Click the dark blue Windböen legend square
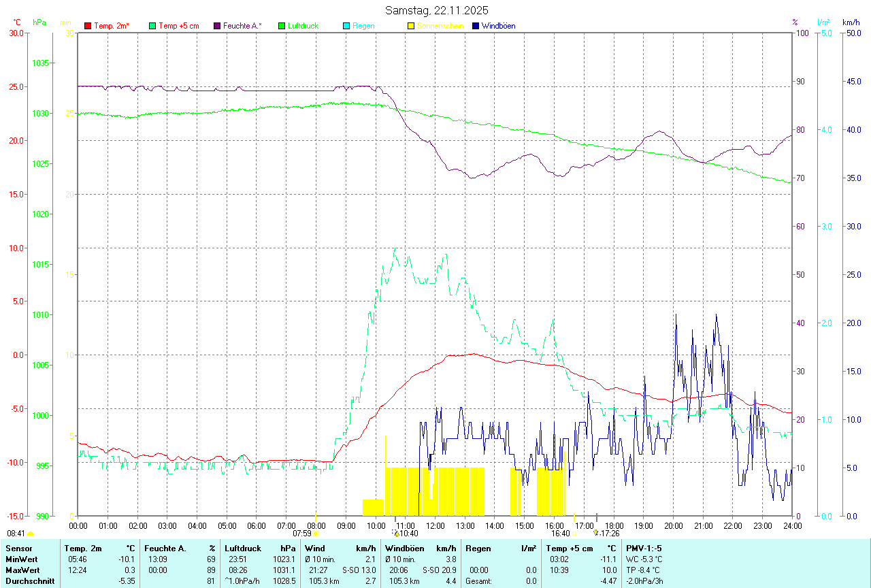871x588 pixels. (476, 26)
